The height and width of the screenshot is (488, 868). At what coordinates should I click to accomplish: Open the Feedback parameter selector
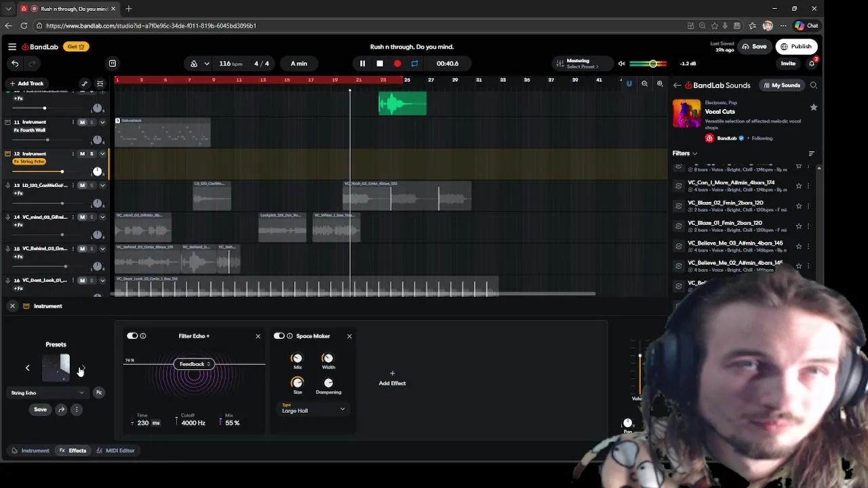tap(195, 364)
